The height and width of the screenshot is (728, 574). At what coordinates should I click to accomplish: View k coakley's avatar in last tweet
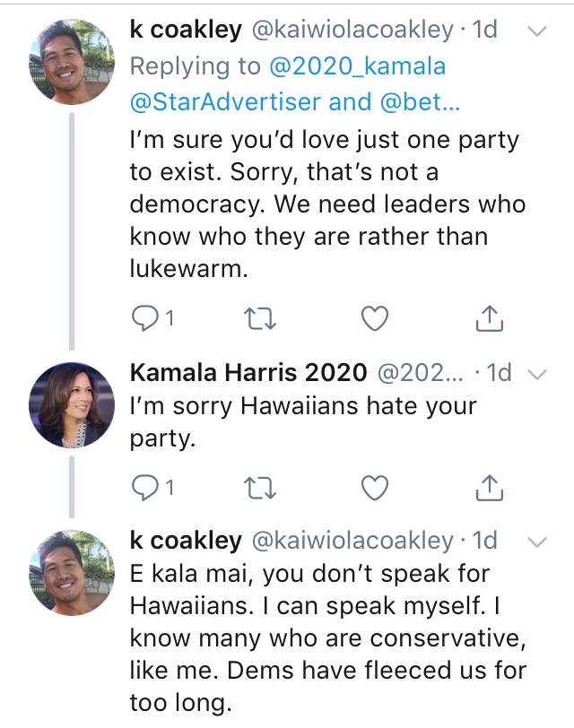point(72,571)
